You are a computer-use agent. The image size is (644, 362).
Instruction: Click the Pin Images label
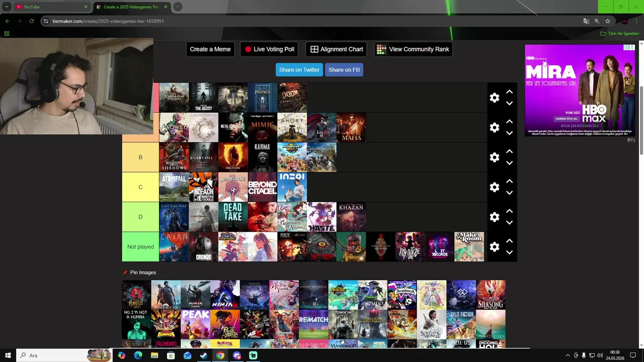point(143,273)
